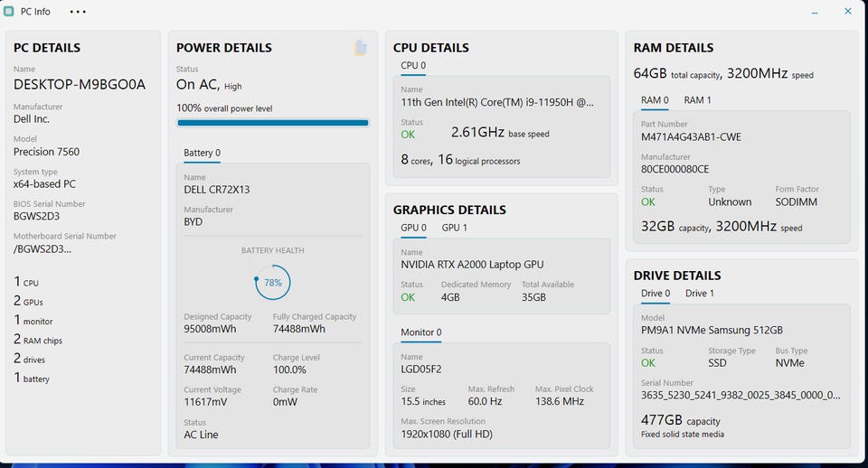Image resolution: width=868 pixels, height=468 pixels.
Task: Select the Monitor 0 tab
Action: (420, 332)
